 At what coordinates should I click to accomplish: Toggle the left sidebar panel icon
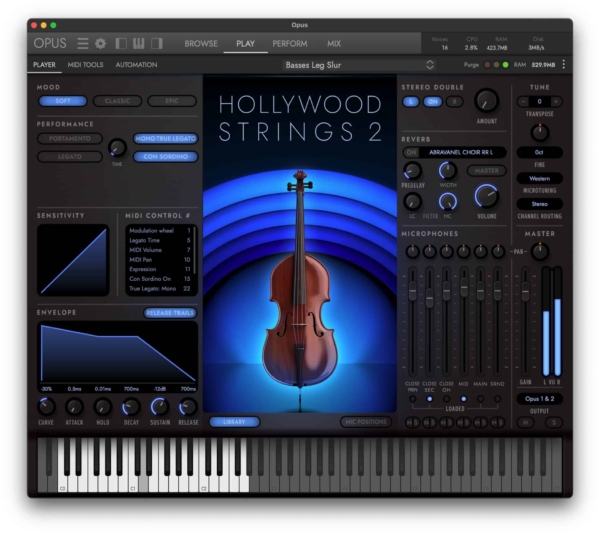(121, 44)
